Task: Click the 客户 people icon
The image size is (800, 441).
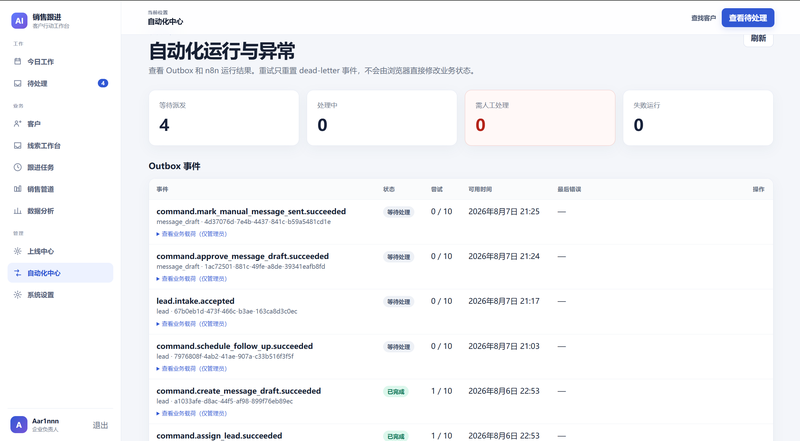Action: pyautogui.click(x=17, y=124)
